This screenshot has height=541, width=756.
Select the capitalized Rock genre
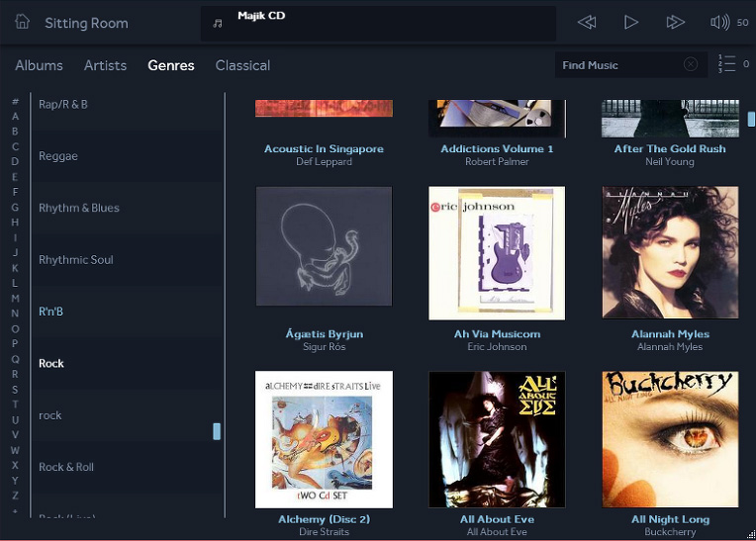127,363
